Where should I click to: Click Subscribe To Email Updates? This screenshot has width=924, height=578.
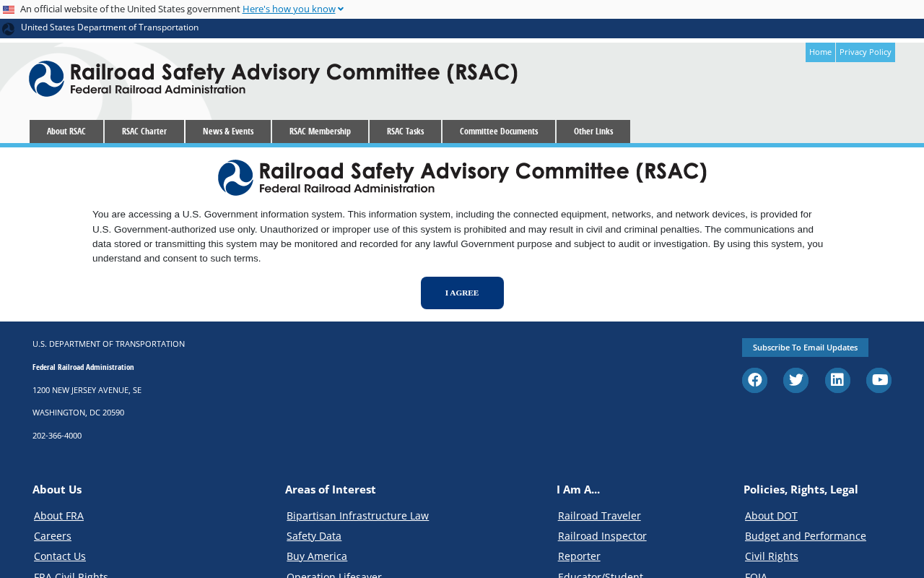805,348
